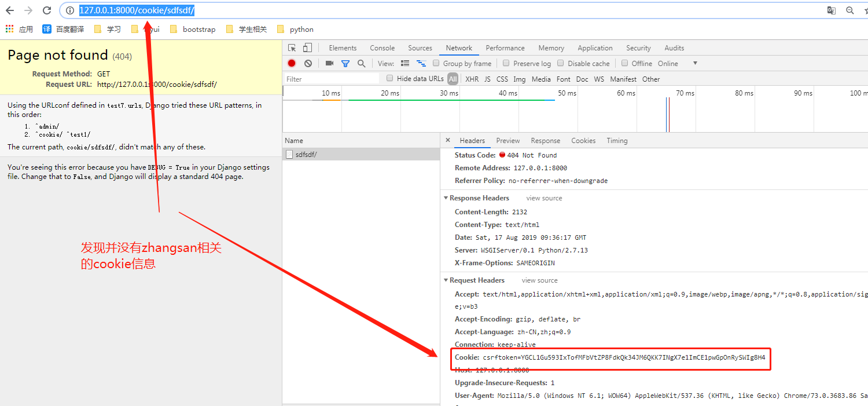Open the Cookies tab of request
The image size is (868, 406).
tap(583, 141)
